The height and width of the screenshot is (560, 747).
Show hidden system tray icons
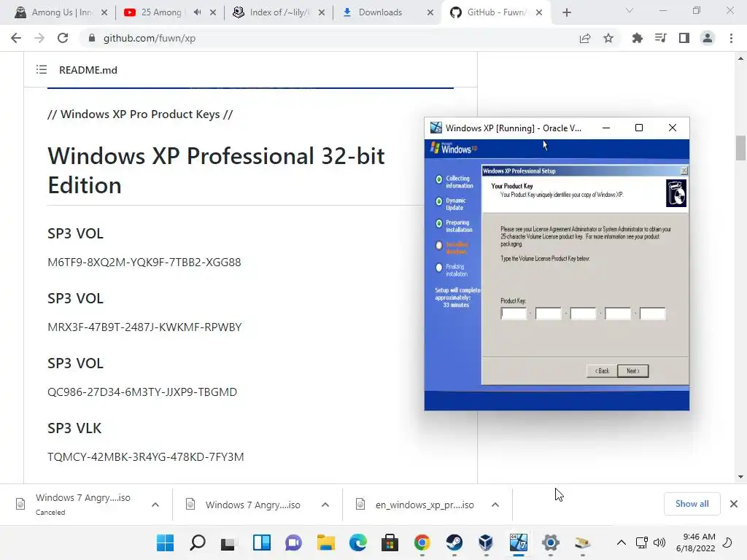tap(622, 542)
